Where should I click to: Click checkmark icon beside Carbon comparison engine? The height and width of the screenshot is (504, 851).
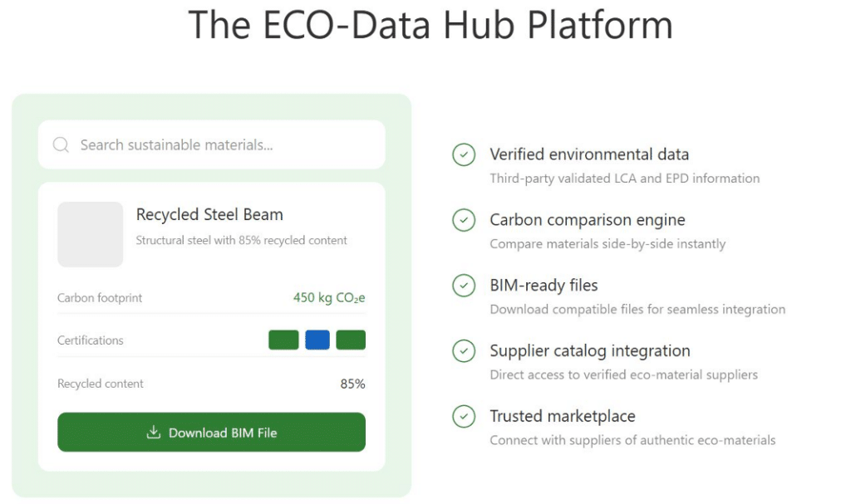(464, 220)
